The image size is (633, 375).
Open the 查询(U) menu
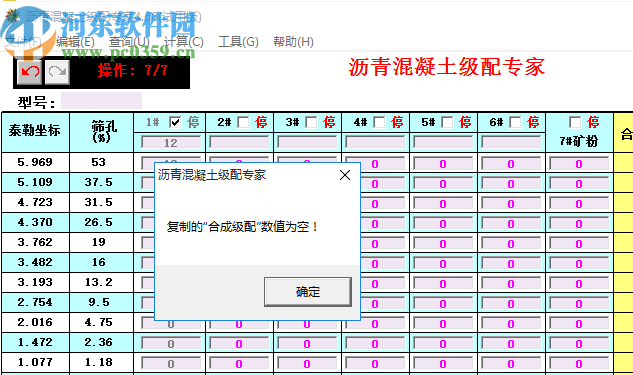point(129,42)
